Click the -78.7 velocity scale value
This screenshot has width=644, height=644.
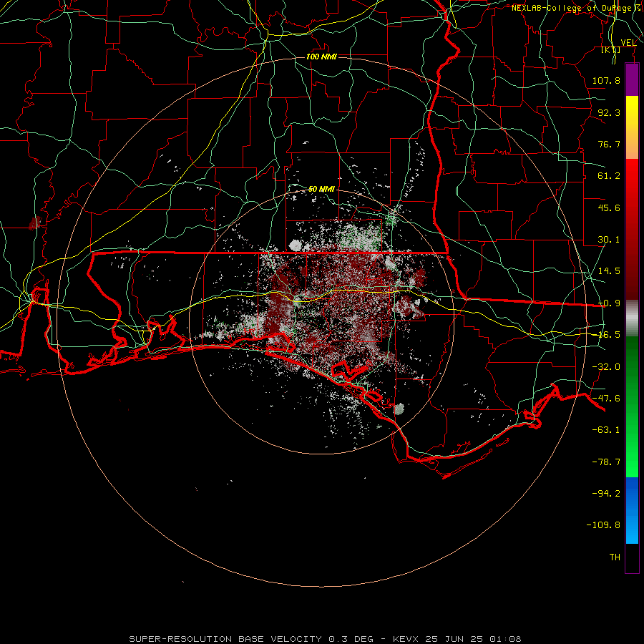606,462
